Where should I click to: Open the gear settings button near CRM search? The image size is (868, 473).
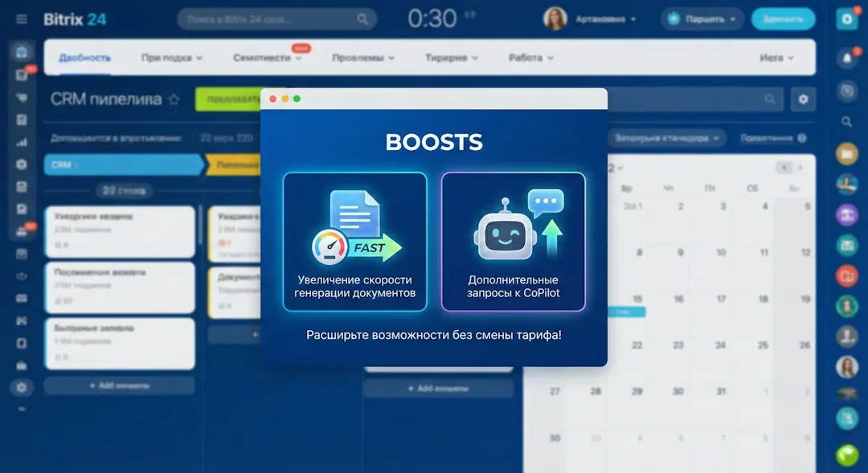point(802,100)
